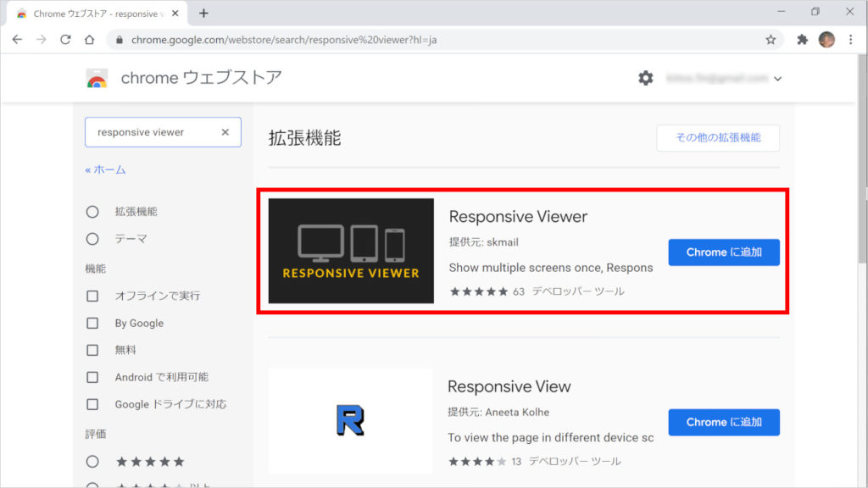This screenshot has width=868, height=488.
Task: Clear the search field with the X icon
Action: pos(225,132)
